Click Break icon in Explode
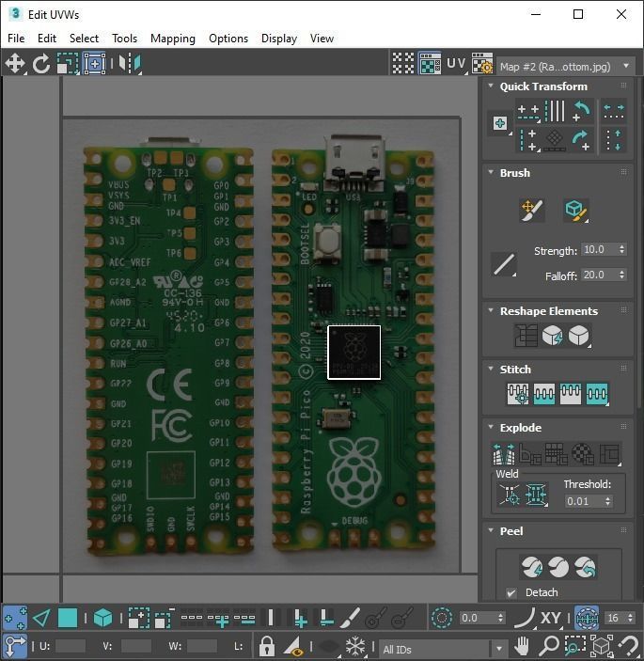This screenshot has width=644, height=661. 504,453
